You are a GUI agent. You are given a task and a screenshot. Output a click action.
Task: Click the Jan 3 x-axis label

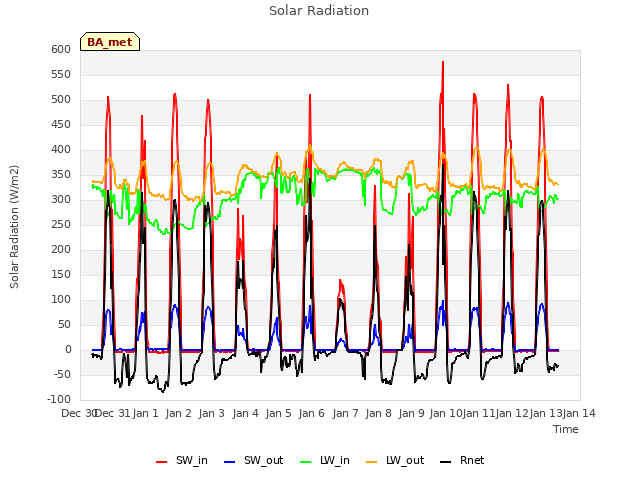[212, 413]
